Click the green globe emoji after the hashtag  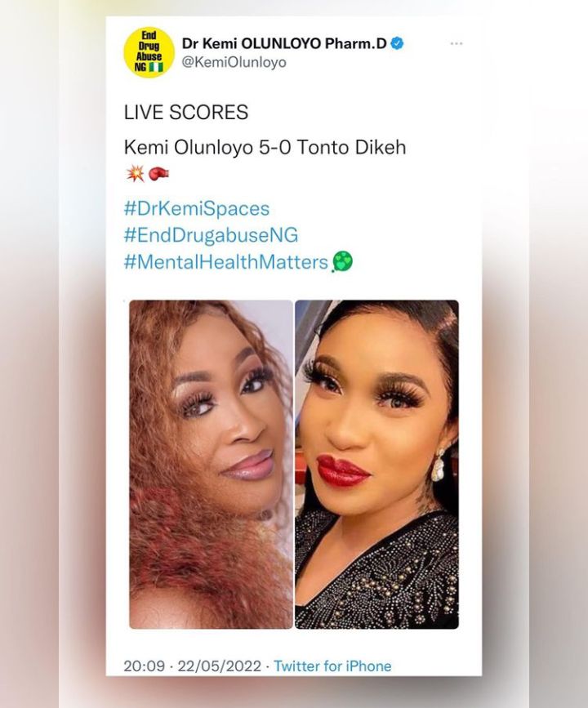point(342,262)
